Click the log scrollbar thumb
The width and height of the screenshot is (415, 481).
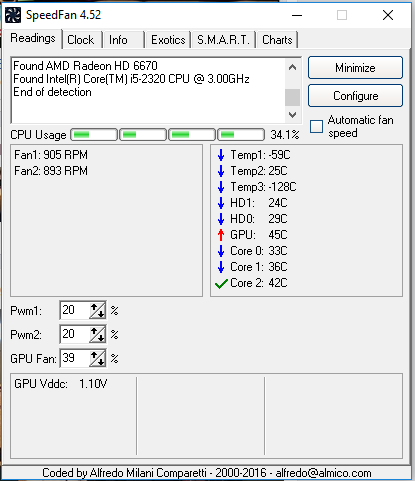click(x=293, y=98)
